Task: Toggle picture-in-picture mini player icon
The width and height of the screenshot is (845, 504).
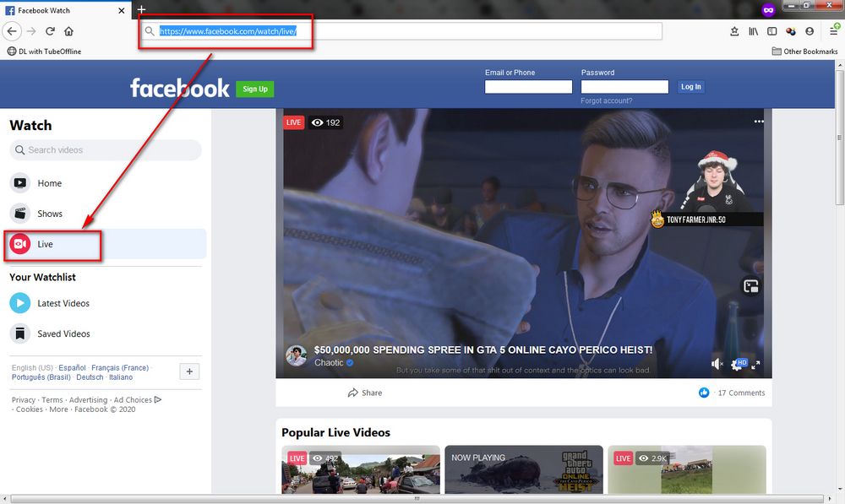Action: tap(750, 286)
